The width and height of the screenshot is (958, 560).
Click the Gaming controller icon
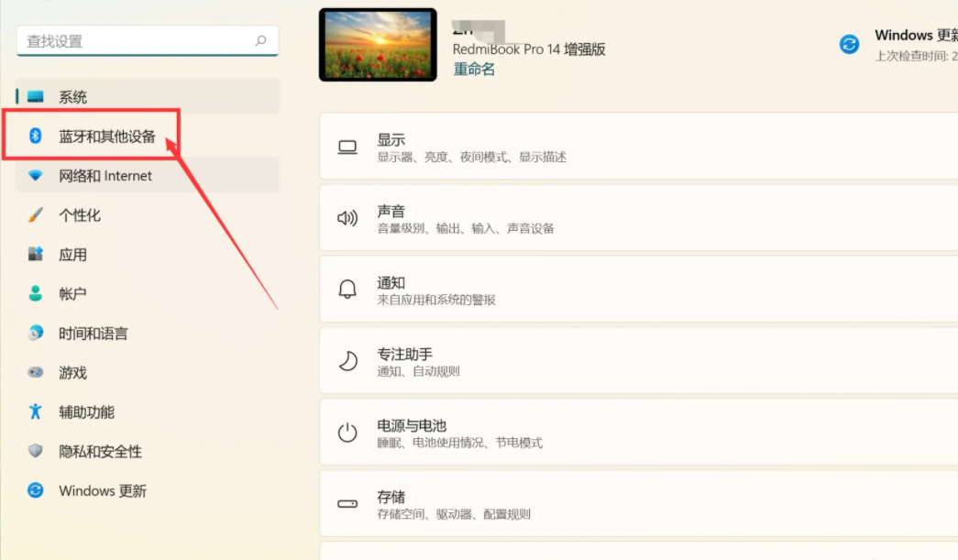(x=36, y=373)
